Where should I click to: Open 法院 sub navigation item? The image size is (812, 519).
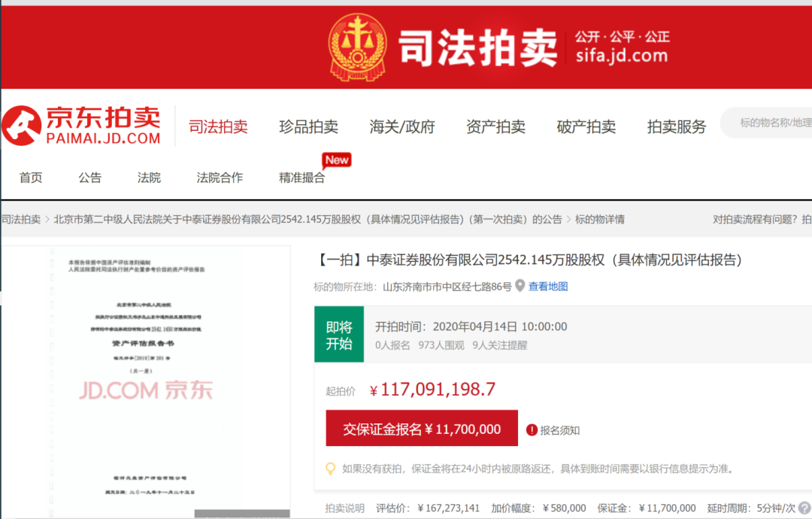[149, 178]
